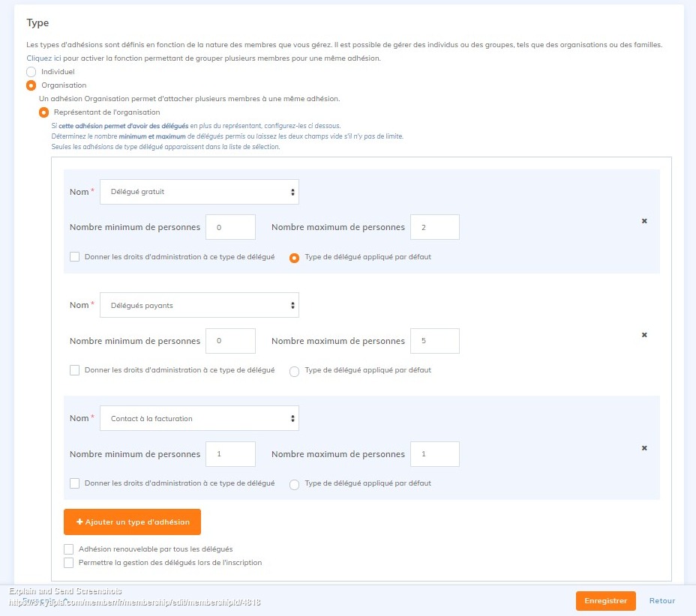Give admin rights to Contact à la facturation
The height and width of the screenshot is (616, 696).
click(75, 483)
